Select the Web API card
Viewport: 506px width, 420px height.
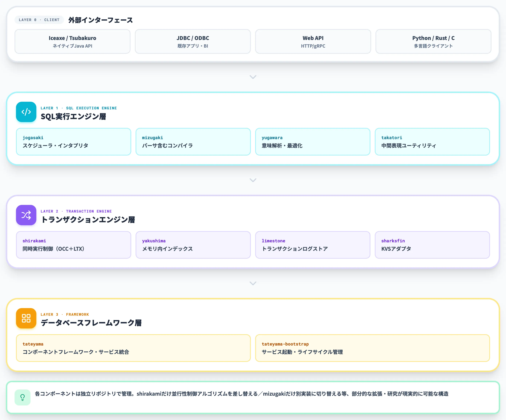click(313, 41)
